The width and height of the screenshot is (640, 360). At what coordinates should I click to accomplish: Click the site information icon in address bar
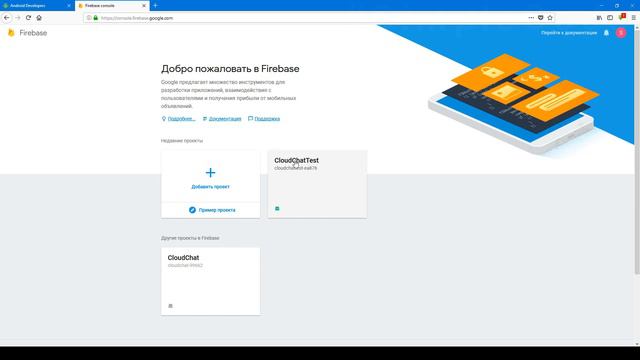pos(89,18)
